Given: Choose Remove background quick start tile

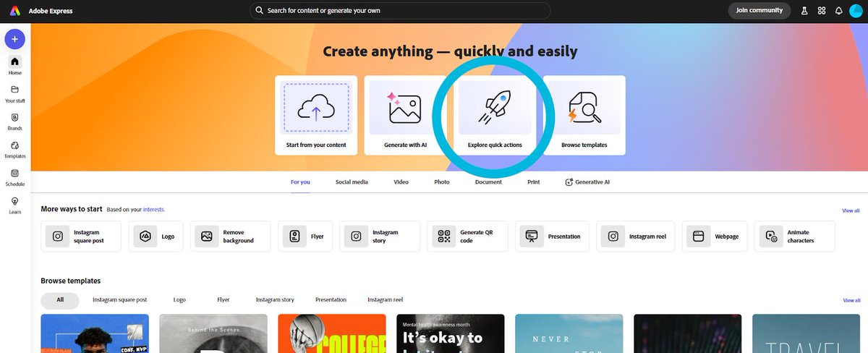Looking at the screenshot, I should pyautogui.click(x=231, y=237).
